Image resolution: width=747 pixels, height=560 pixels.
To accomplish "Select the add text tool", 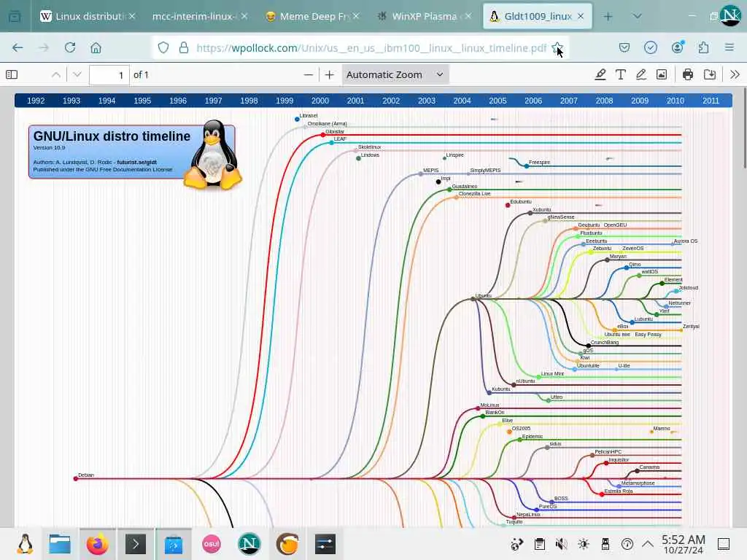I will [x=620, y=75].
